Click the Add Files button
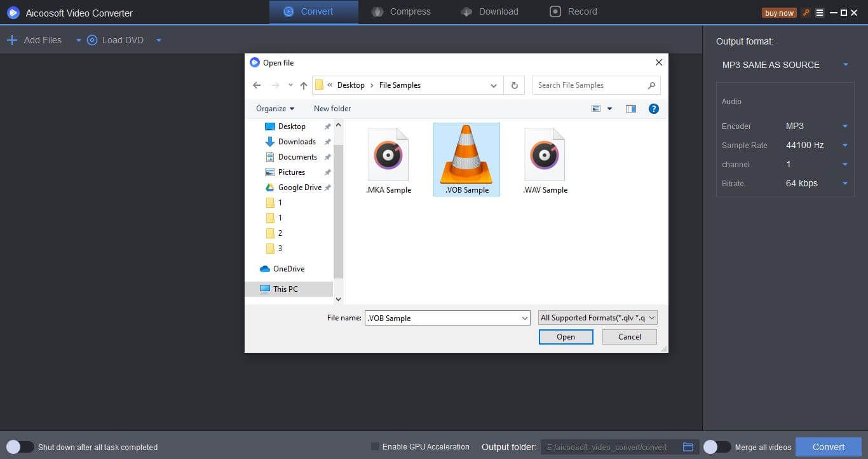The image size is (868, 459). click(x=34, y=40)
